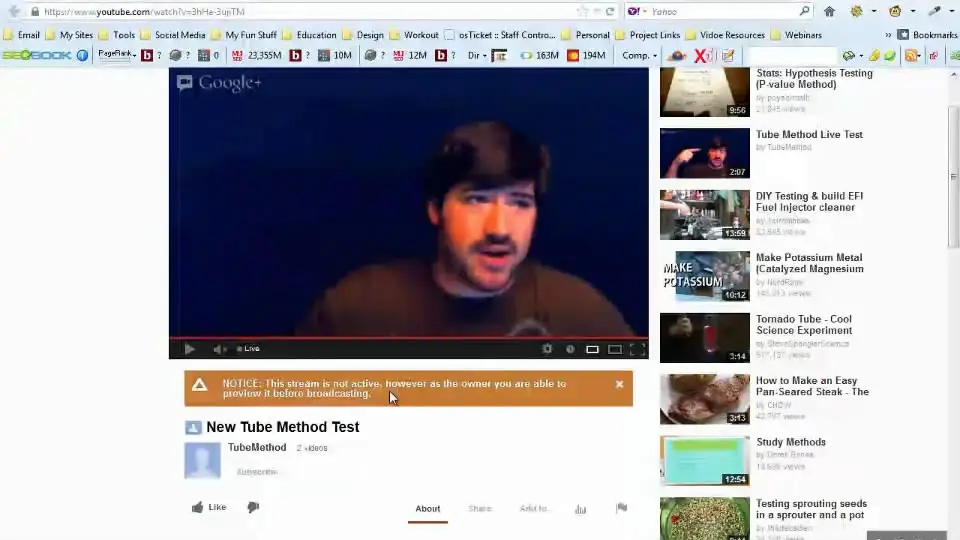Image resolution: width=960 pixels, height=540 pixels.
Task: Go back with the browser back arrow
Action: [x=13, y=11]
